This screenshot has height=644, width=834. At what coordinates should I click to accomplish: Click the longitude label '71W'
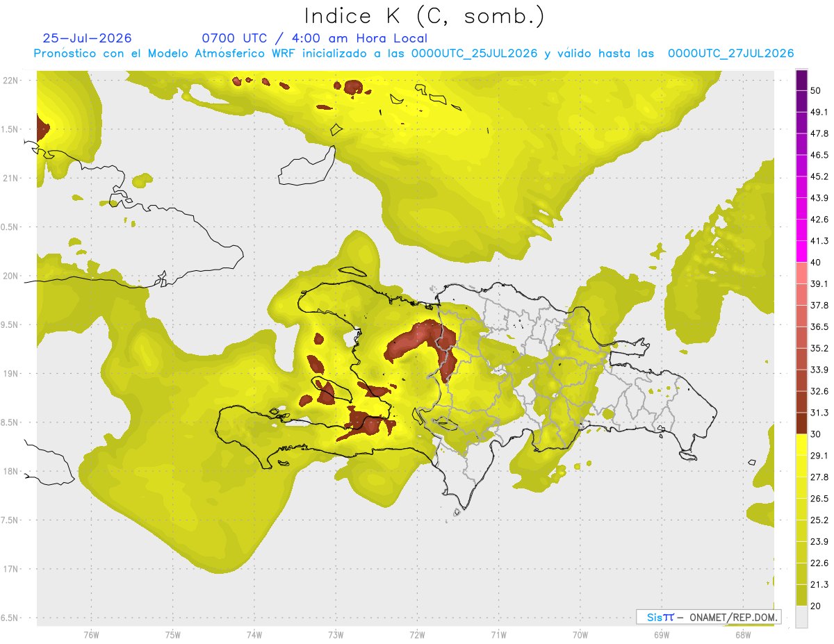(x=498, y=634)
